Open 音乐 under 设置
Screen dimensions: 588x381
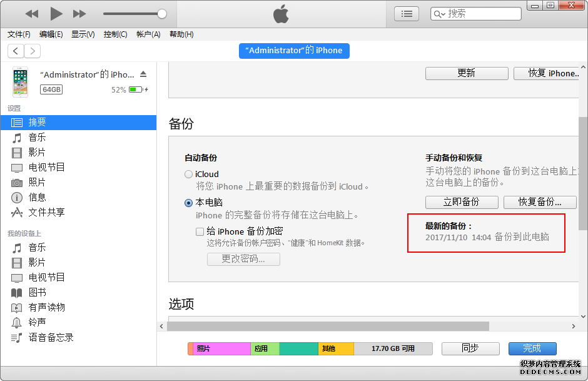tap(78, 137)
